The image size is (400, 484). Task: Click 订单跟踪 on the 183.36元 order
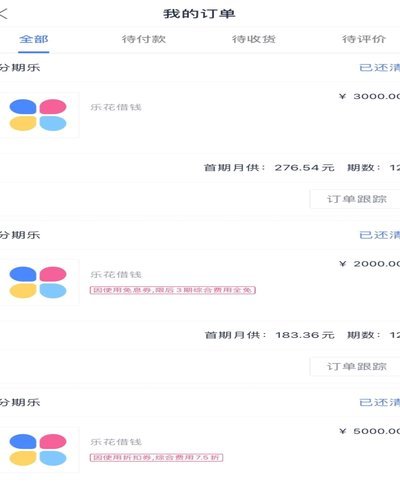356,366
